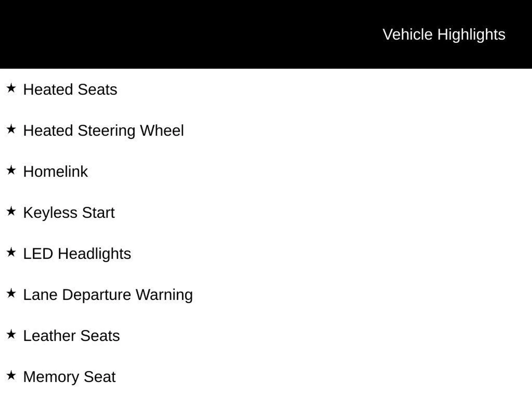Click the star bullet beside Memory Seat
Image resolution: width=532 pixels, height=399 pixels.
[11, 375]
